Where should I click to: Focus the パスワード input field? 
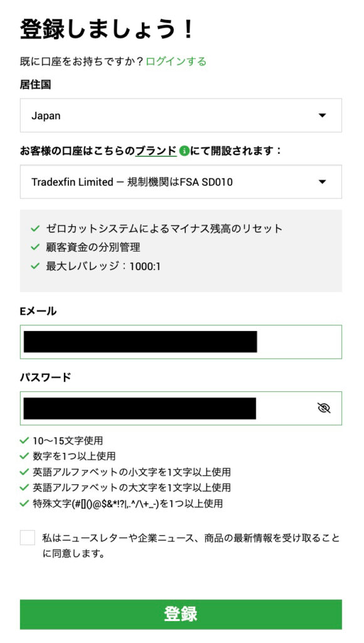pyautogui.click(x=181, y=408)
